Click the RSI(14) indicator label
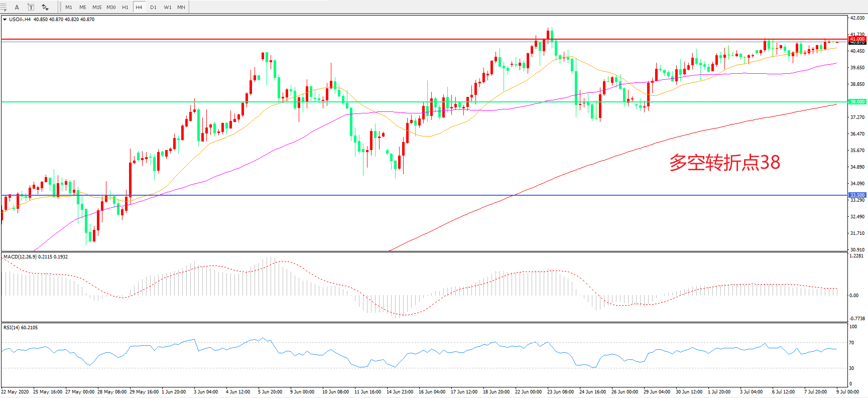The image size is (868, 398). click(20, 327)
